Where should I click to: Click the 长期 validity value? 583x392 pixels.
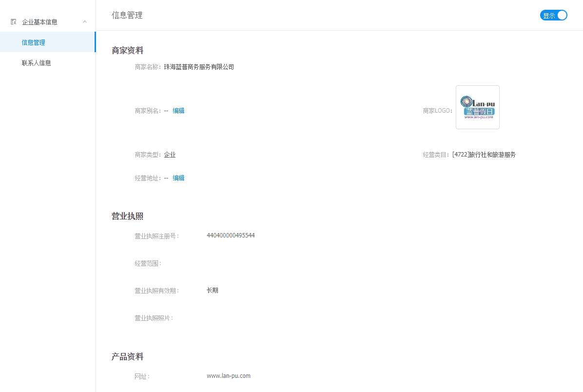coord(213,291)
